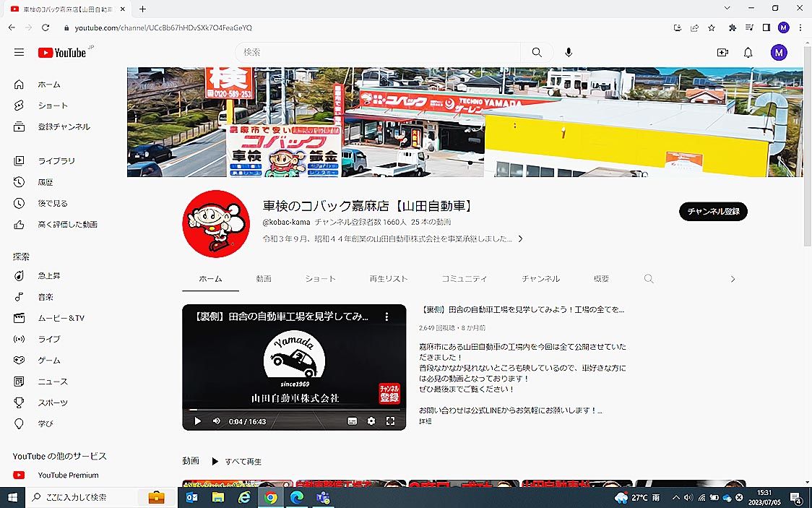This screenshot has width=812, height=508.
Task: Switch to the コミュニティ tab
Action: pyautogui.click(x=465, y=279)
